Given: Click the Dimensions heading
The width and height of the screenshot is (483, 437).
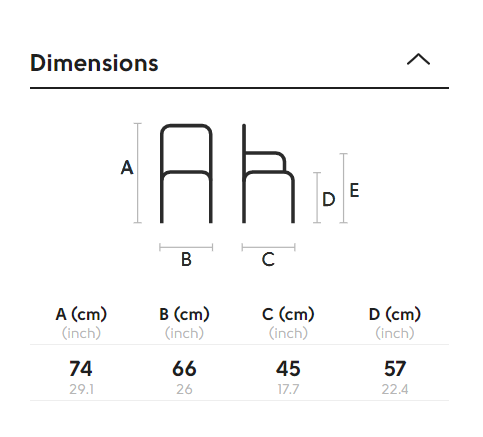Looking at the screenshot, I should [94, 63].
